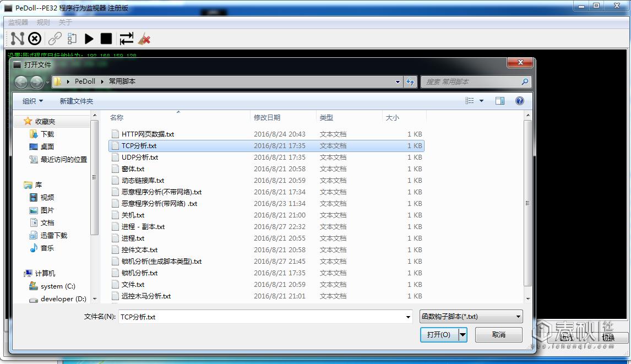Select 视频 videos library

pos(47,197)
